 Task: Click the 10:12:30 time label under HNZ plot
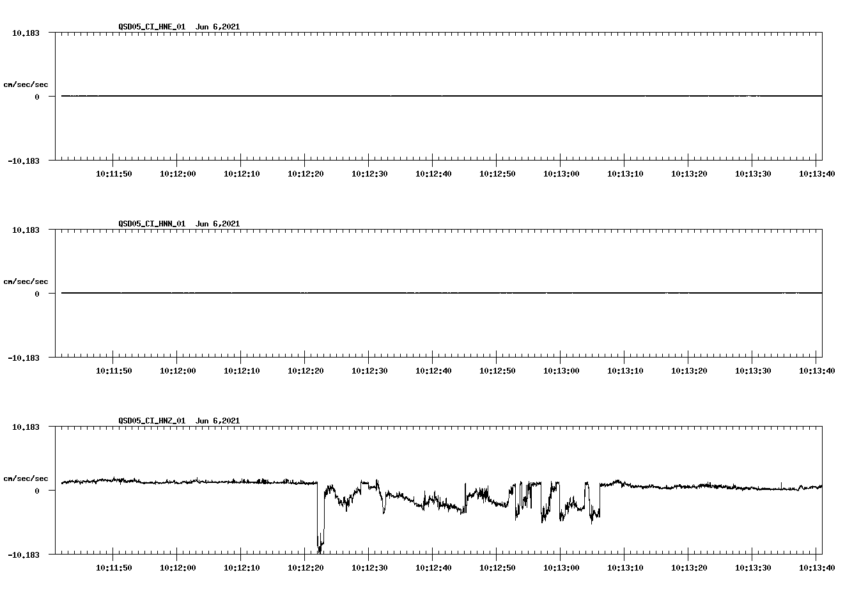(x=369, y=568)
